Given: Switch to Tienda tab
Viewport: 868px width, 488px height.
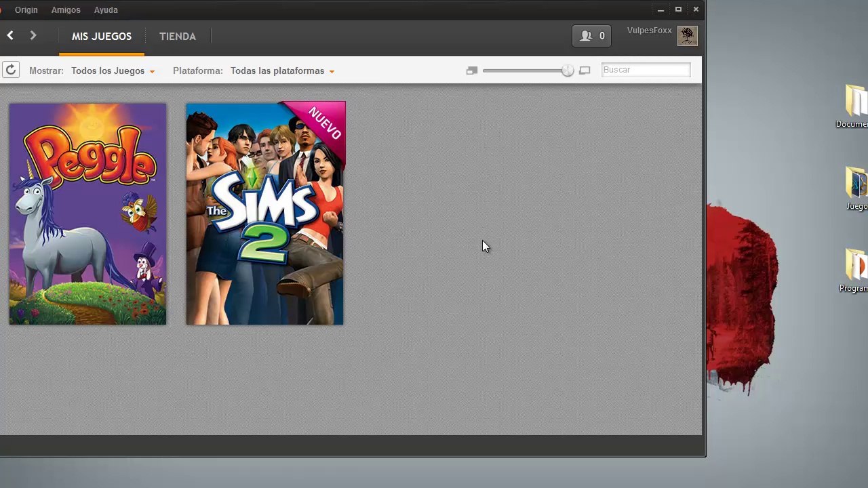Looking at the screenshot, I should click(178, 37).
